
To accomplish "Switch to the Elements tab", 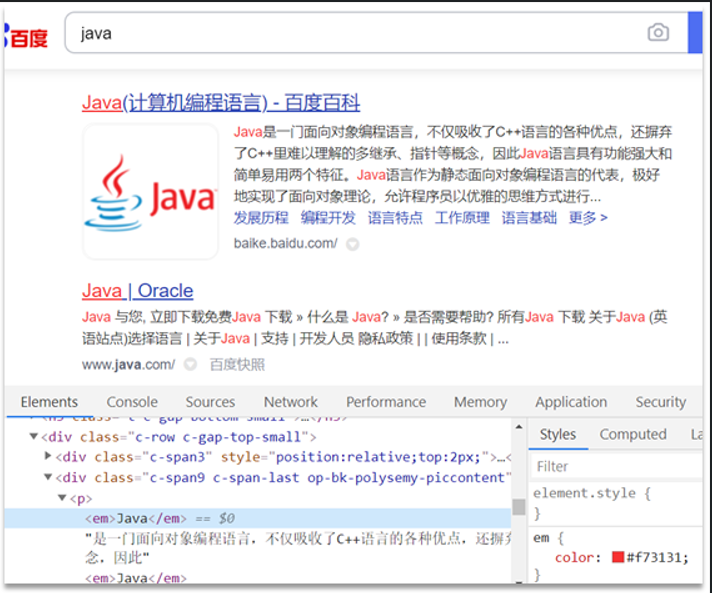I will (x=49, y=402).
